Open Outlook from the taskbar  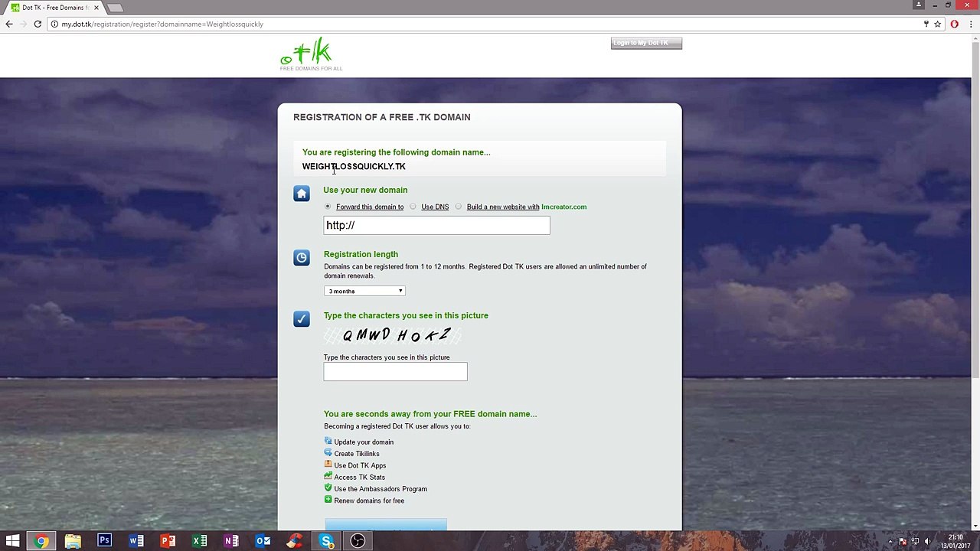coord(263,541)
